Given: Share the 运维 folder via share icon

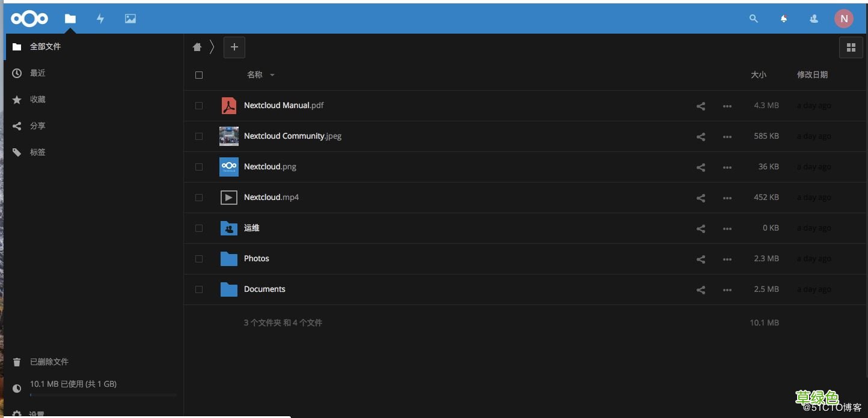Looking at the screenshot, I should pos(701,228).
